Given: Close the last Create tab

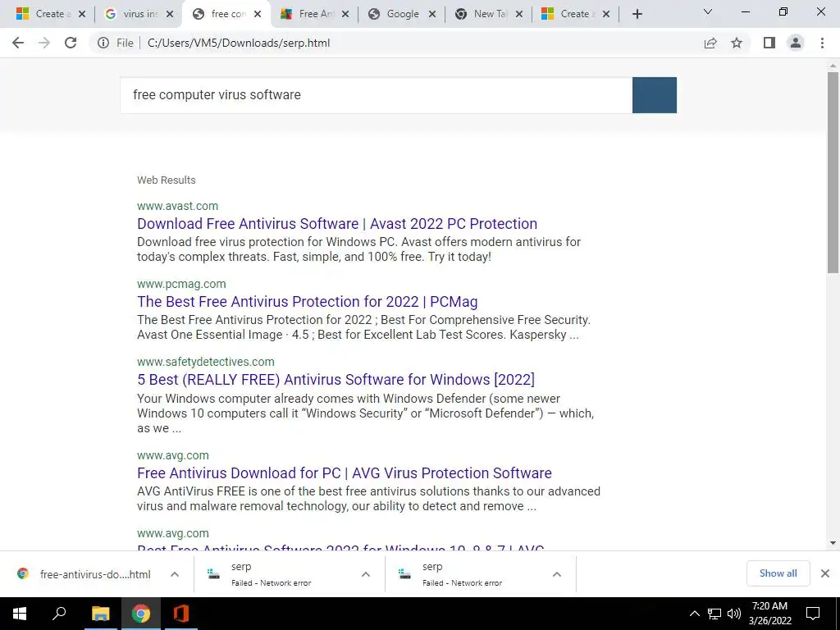Looking at the screenshot, I should (x=606, y=14).
